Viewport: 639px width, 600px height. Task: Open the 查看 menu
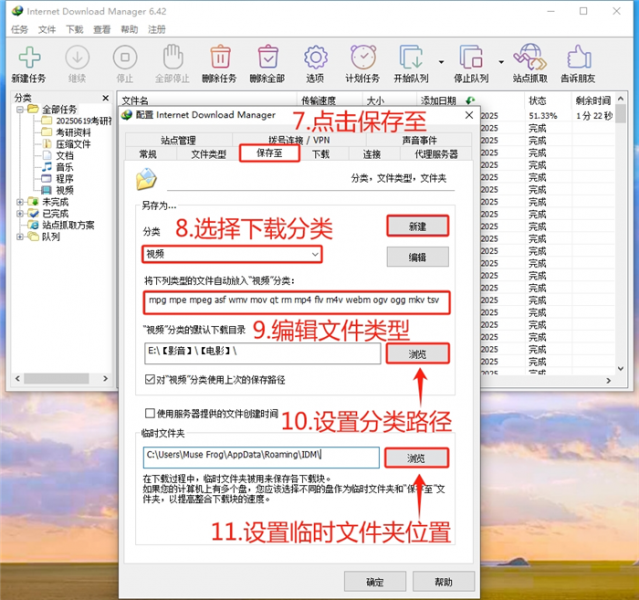click(102, 29)
